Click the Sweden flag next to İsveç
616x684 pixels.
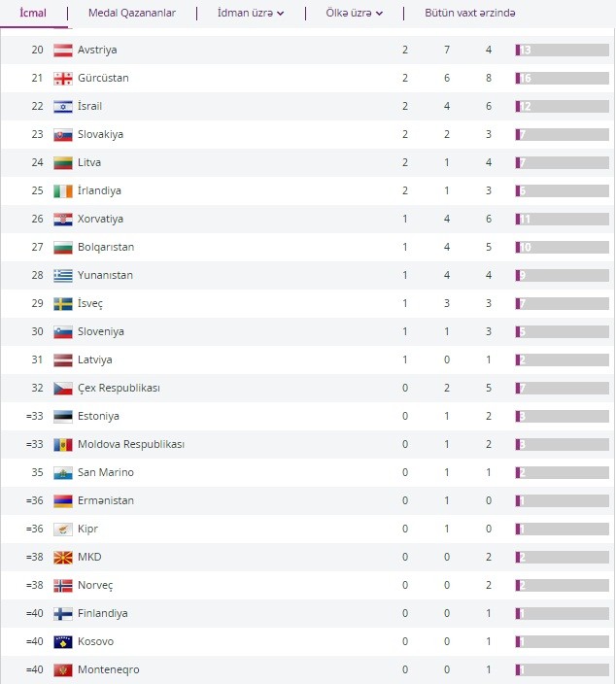coord(62,303)
